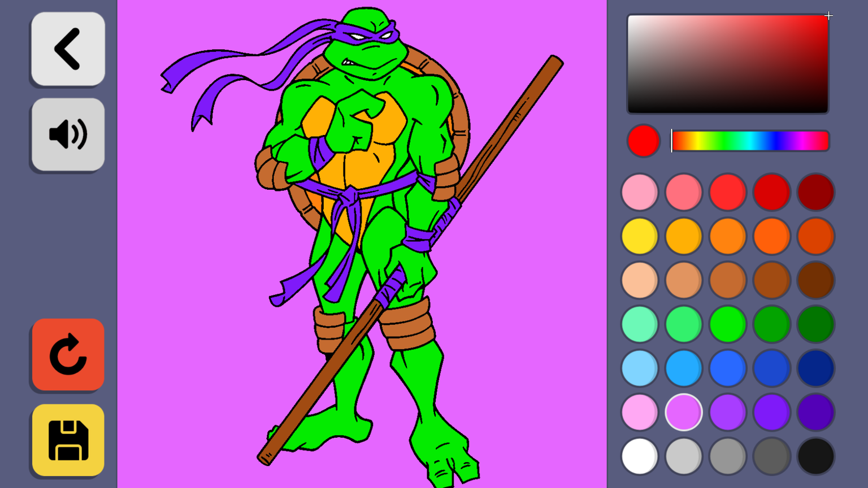Pick the current red color preview circle
868x488 pixels.
(643, 141)
